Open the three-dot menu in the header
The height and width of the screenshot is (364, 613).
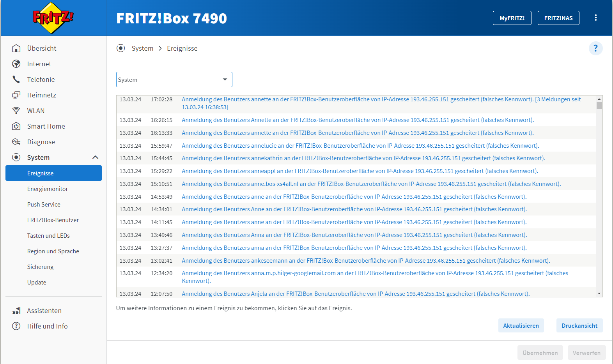(595, 18)
